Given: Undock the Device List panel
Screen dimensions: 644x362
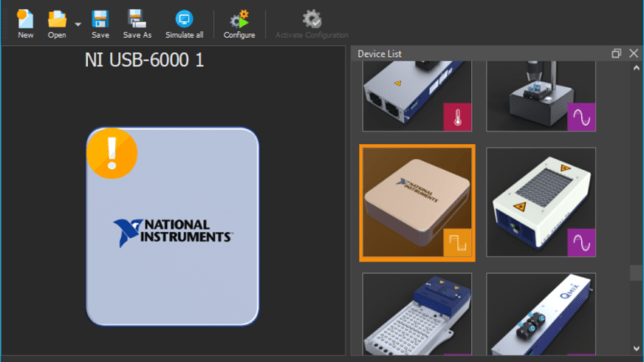Looking at the screenshot, I should 616,54.
